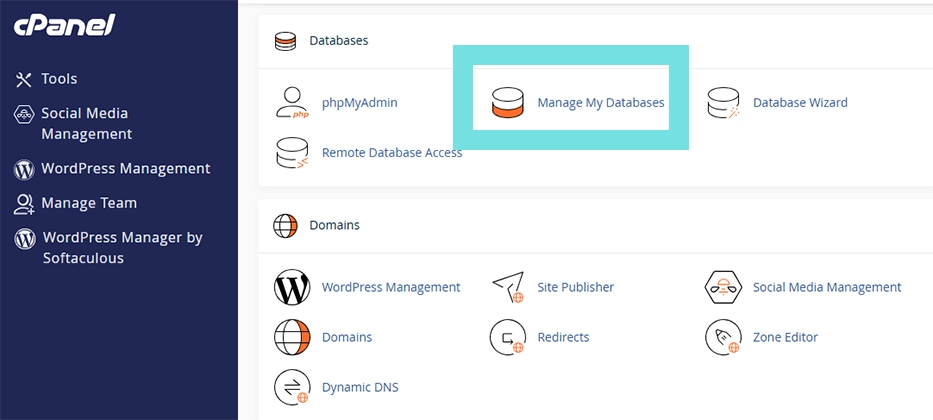This screenshot has width=933, height=420.
Task: Open the Manage My Databases link
Action: coord(601,103)
